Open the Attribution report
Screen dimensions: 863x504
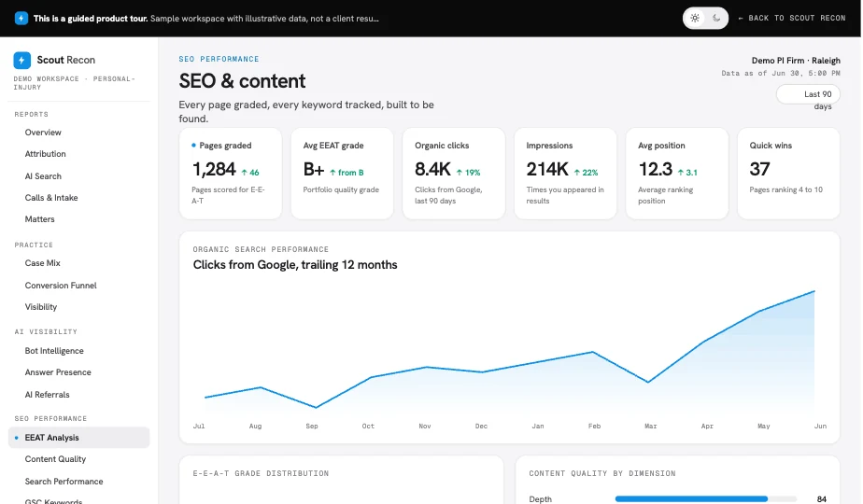(x=45, y=154)
